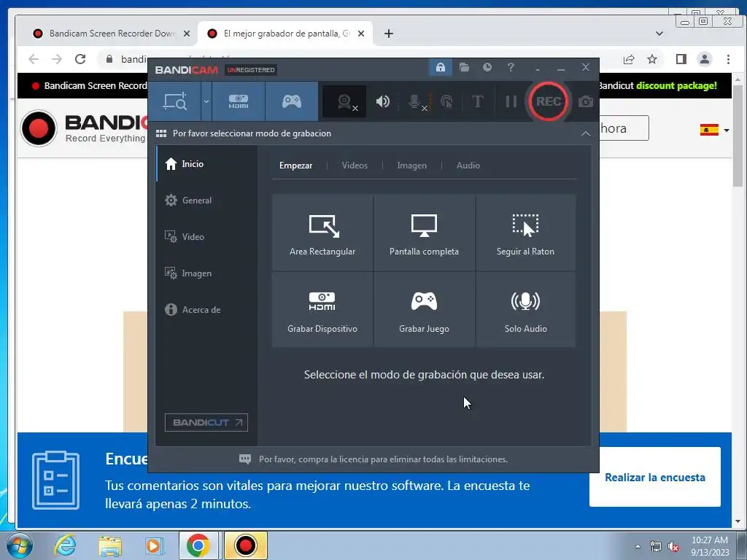Viewport: 747px width, 560px height.
Task: Click Realizar la encuesta button
Action: (x=654, y=477)
